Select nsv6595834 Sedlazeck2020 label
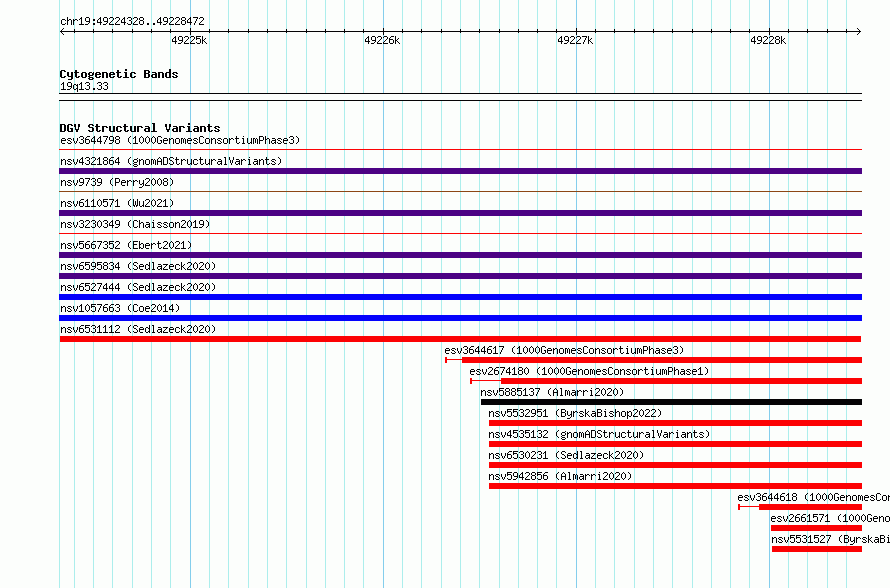The height and width of the screenshot is (588, 890). [x=138, y=266]
